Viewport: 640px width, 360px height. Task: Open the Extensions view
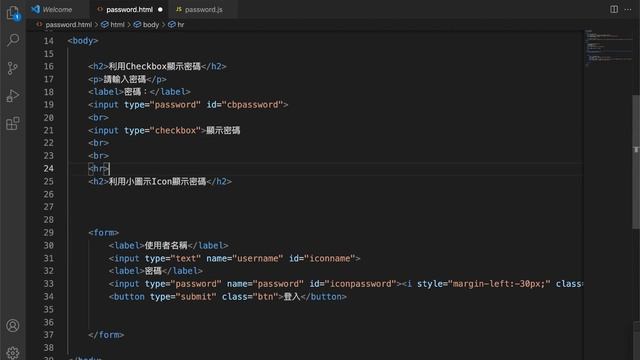tap(13, 123)
